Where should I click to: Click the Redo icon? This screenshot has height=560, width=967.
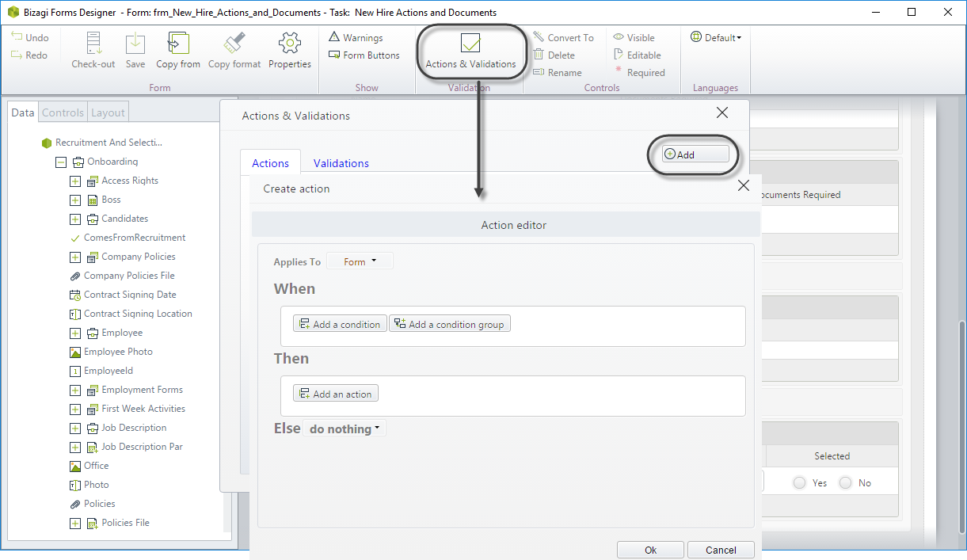point(17,55)
